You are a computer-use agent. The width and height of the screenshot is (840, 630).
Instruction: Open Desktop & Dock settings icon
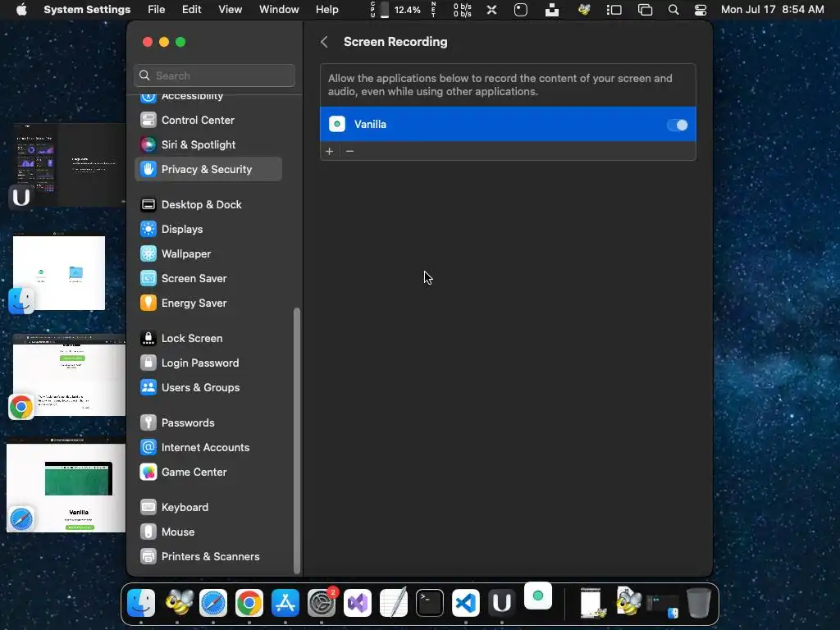point(148,204)
